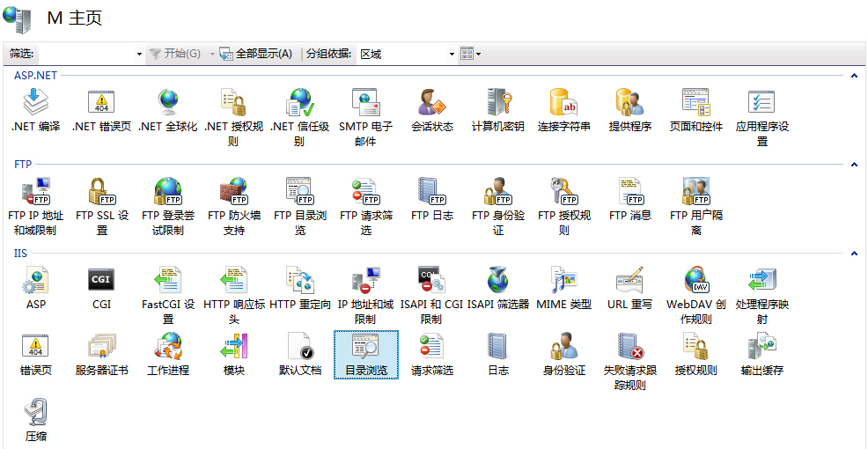Expand the 分组依据 grouping dropdown
The width and height of the screenshot is (868, 449).
[452, 55]
